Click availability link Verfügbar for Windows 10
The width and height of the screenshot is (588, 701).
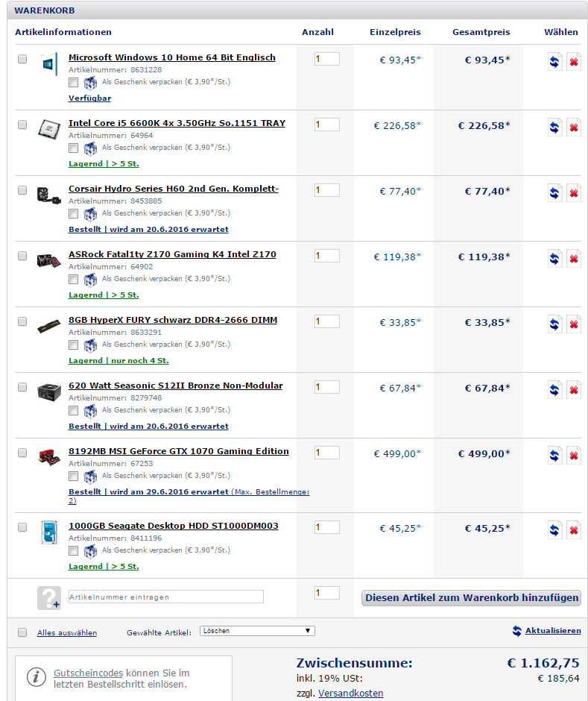point(90,98)
